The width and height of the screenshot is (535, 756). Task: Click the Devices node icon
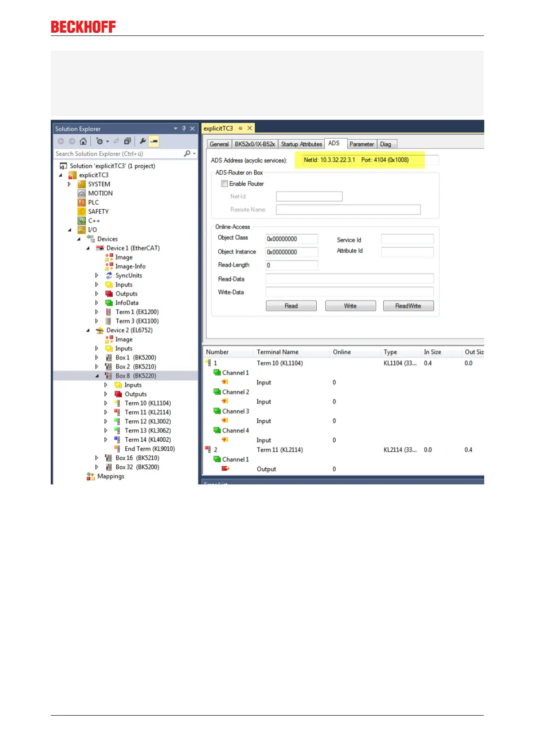point(91,239)
